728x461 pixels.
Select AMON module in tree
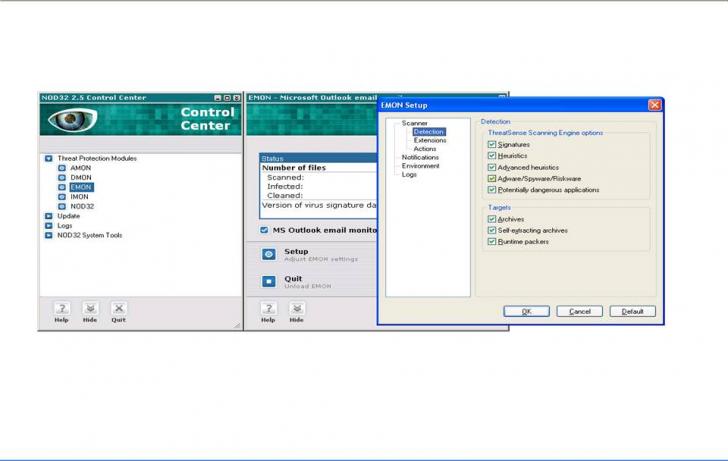(x=80, y=168)
